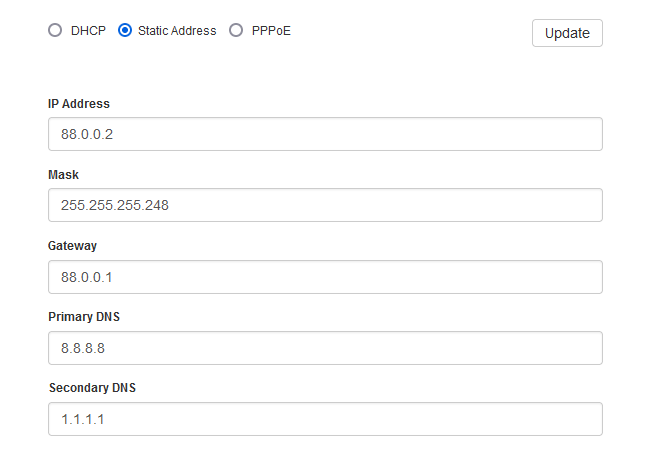Click the Gateway input field
This screenshot has height=452, width=651.
click(x=325, y=277)
